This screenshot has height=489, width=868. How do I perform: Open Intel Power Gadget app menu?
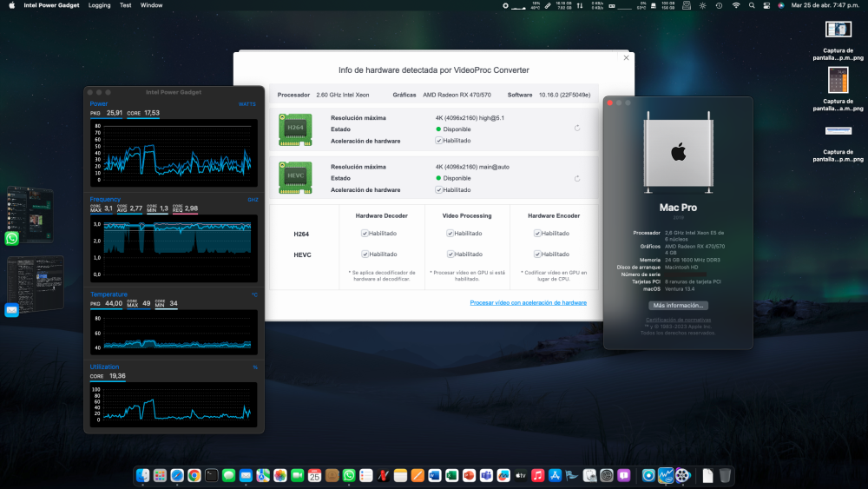51,5
